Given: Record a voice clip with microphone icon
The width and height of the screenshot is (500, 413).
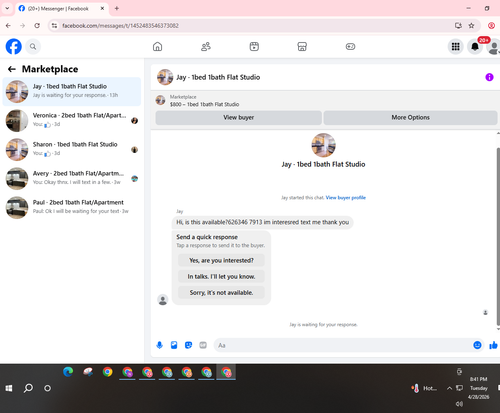Looking at the screenshot, I should pos(159,345).
